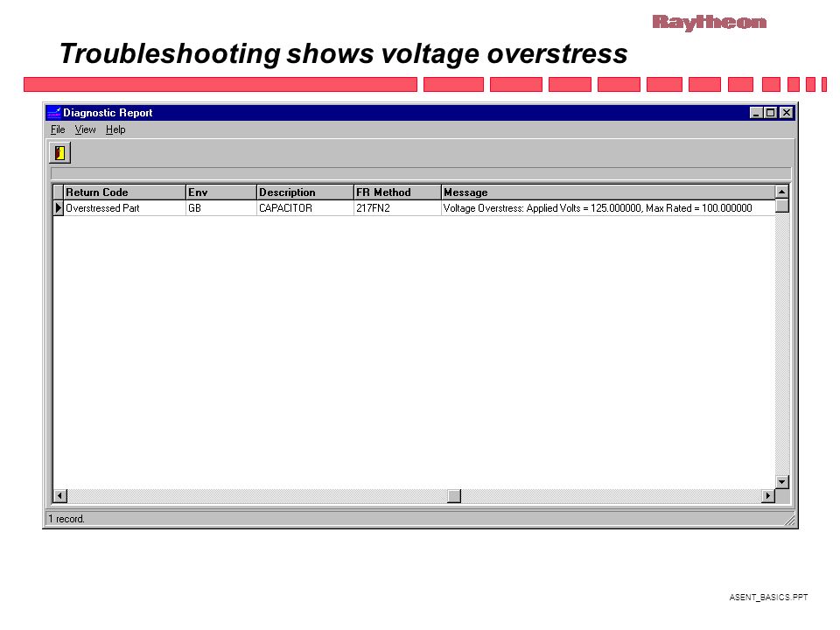
Task: Click the vertical scrollbar down arrow
Action: pyautogui.click(x=782, y=482)
